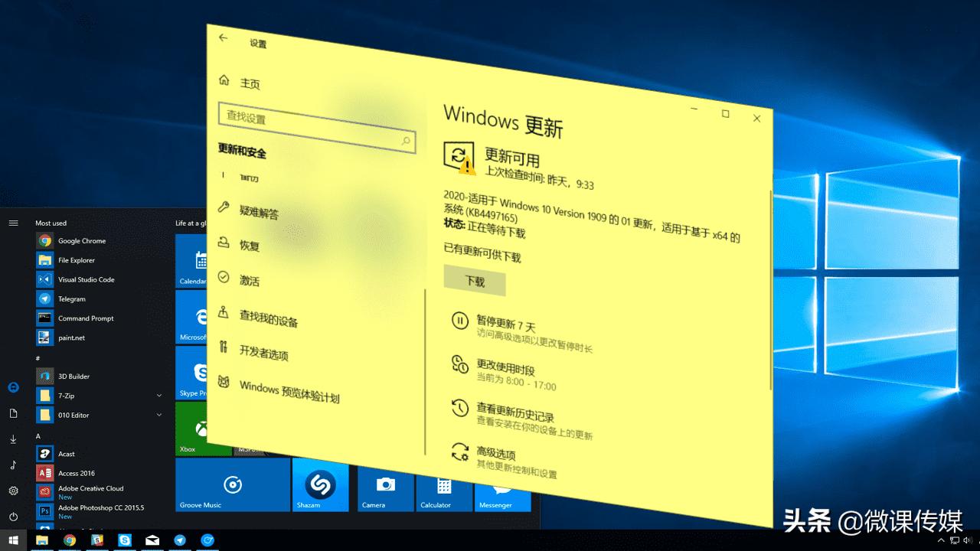Open File Explorer from the taskbar
This screenshot has width=980, height=551.
[42, 540]
